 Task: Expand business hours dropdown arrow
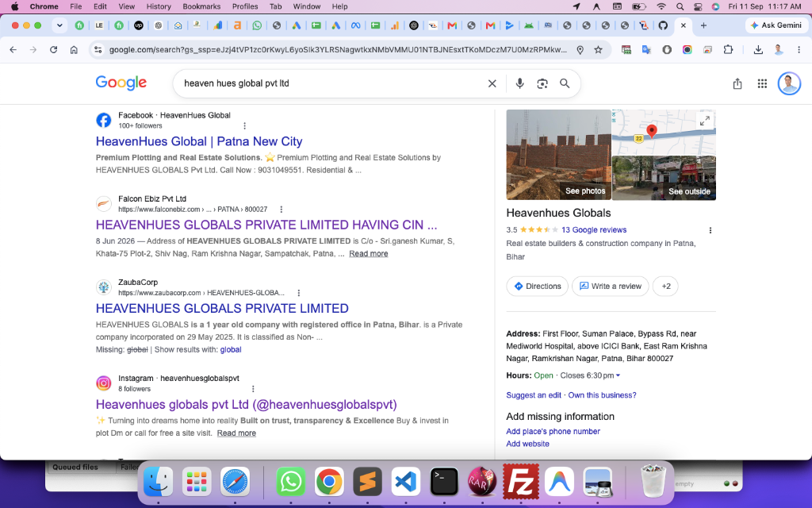tap(618, 375)
